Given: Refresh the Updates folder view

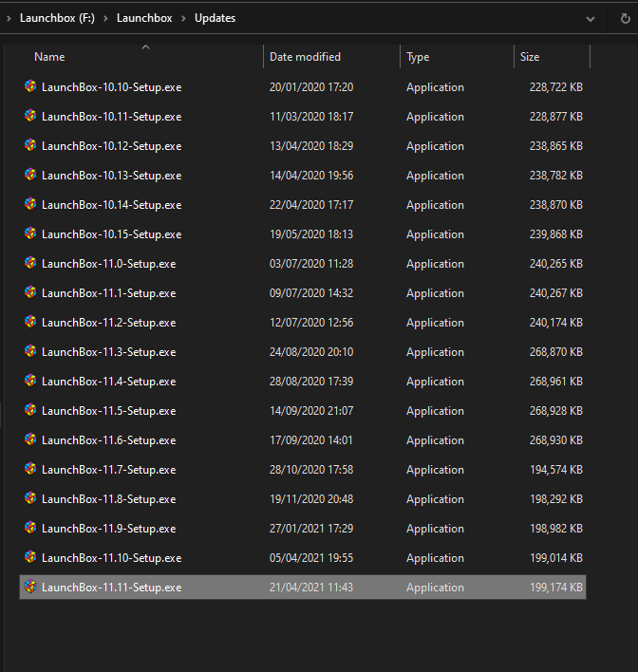Looking at the screenshot, I should click(625, 18).
